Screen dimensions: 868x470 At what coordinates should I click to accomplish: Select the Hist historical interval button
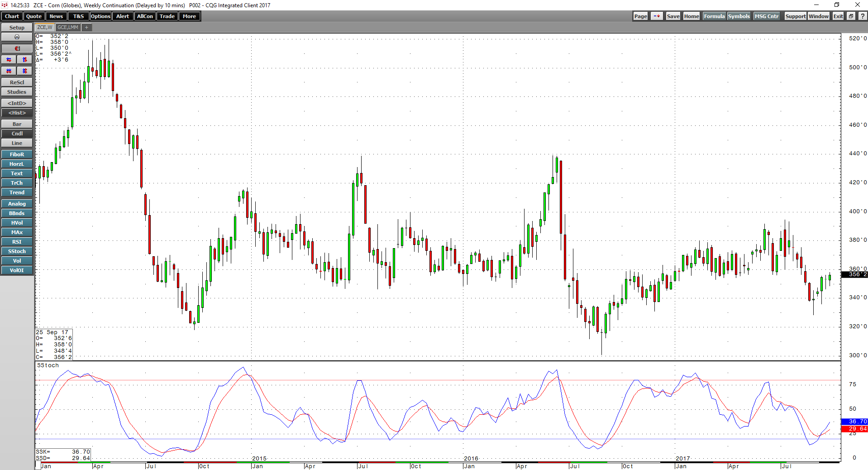coord(17,113)
